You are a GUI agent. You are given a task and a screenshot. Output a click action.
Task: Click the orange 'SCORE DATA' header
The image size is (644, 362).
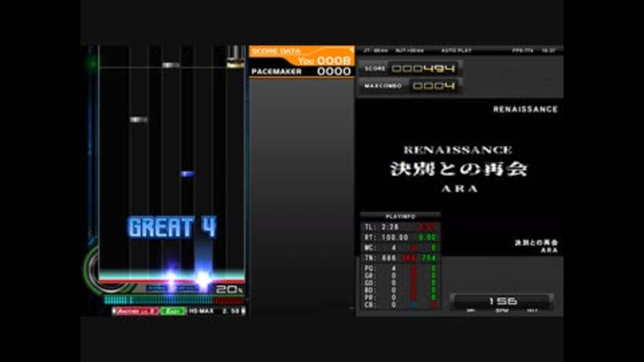pos(276,51)
